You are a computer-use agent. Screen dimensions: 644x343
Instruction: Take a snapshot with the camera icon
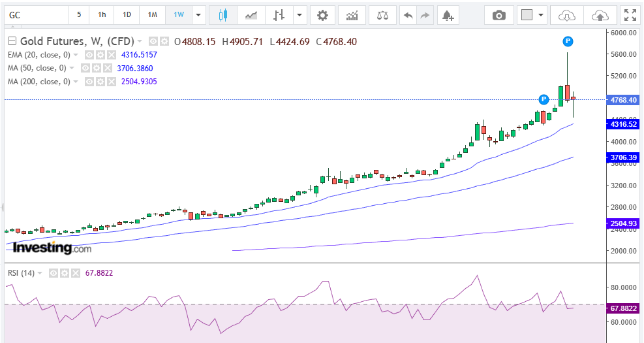point(499,15)
